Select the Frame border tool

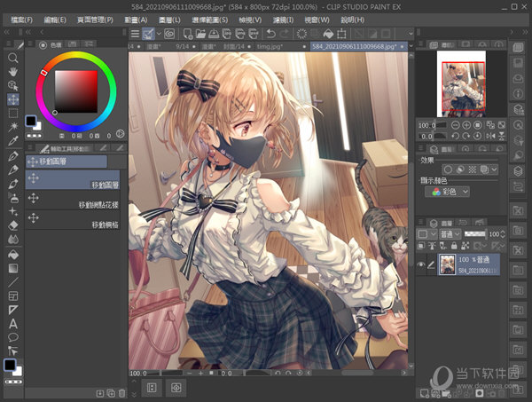pyautogui.click(x=13, y=296)
